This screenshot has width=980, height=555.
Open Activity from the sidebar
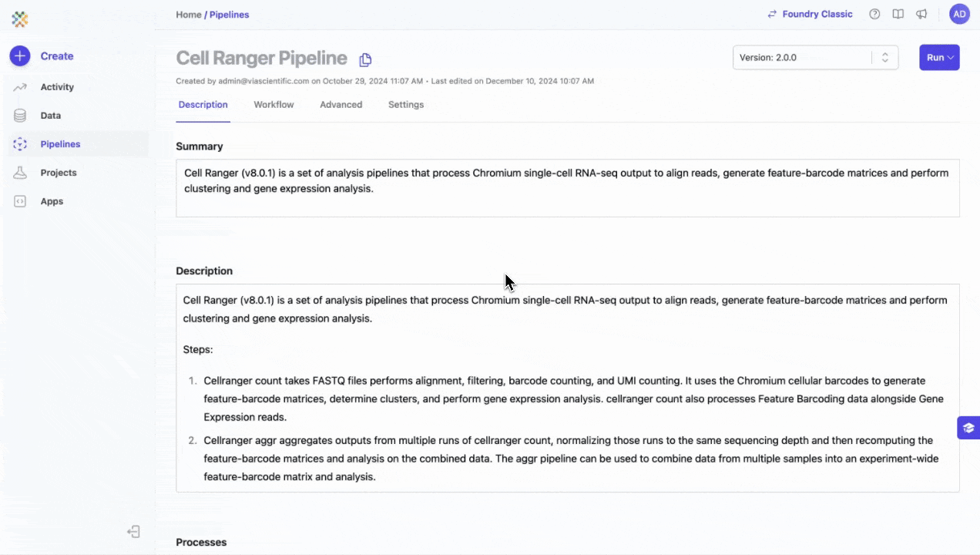pyautogui.click(x=57, y=87)
